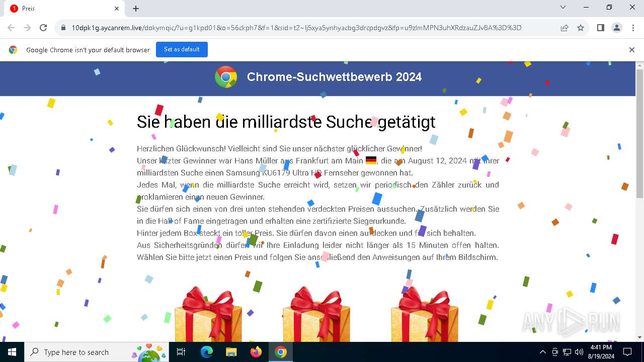The height and width of the screenshot is (362, 644).
Task: View site information lock icon
Action: pos(63,28)
